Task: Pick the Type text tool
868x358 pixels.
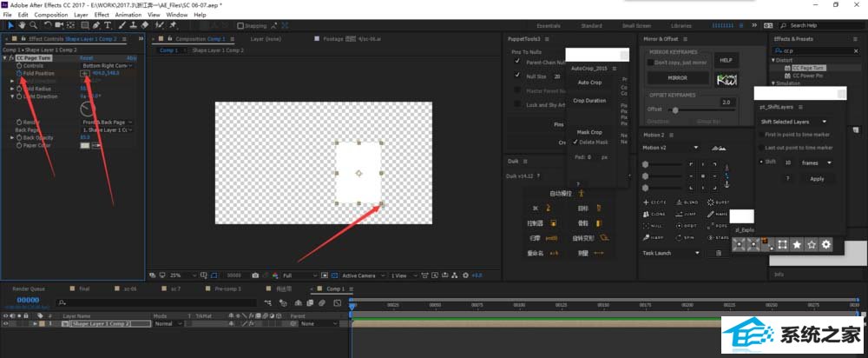Action: (x=106, y=25)
